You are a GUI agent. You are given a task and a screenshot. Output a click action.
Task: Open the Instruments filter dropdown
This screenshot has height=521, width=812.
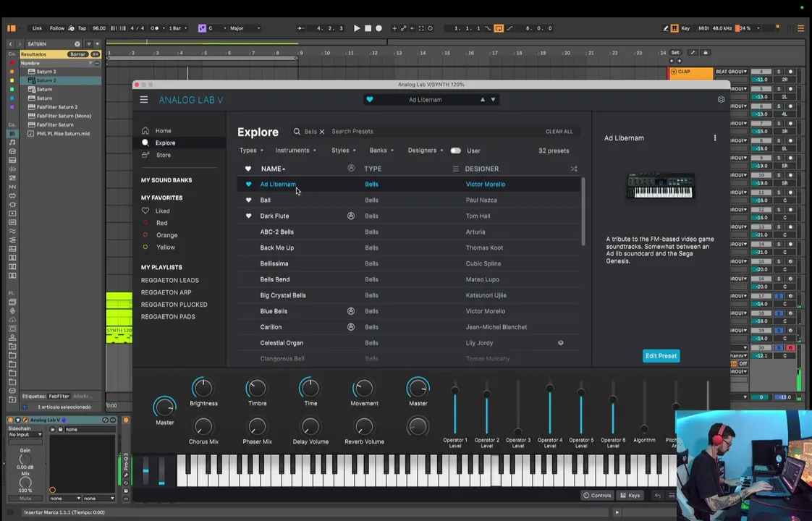point(295,151)
